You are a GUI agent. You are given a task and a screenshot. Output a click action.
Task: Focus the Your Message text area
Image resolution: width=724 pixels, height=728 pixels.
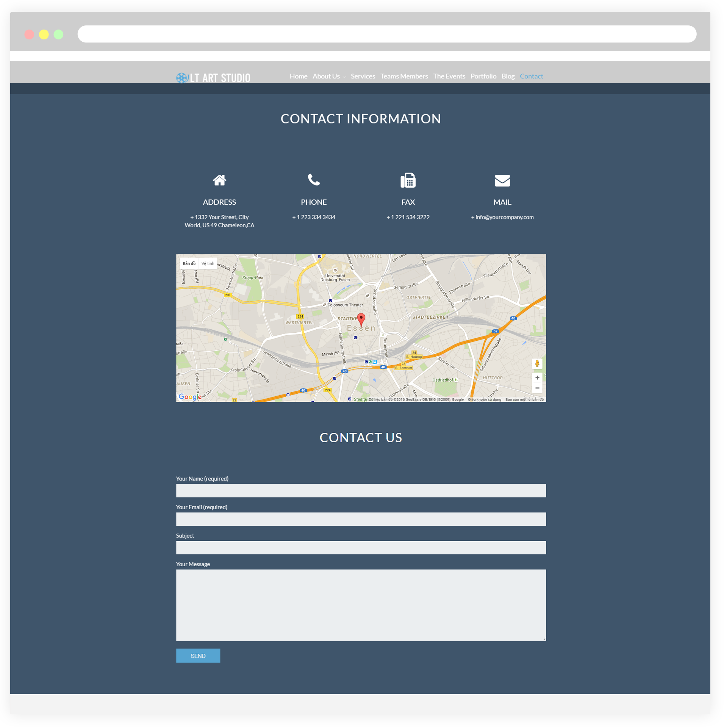(361, 605)
